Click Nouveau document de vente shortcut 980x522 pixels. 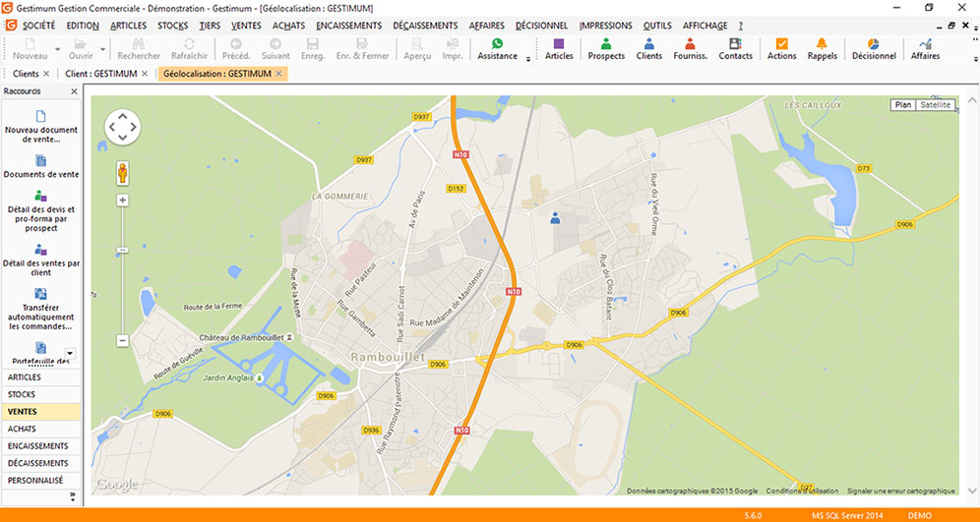pyautogui.click(x=41, y=127)
